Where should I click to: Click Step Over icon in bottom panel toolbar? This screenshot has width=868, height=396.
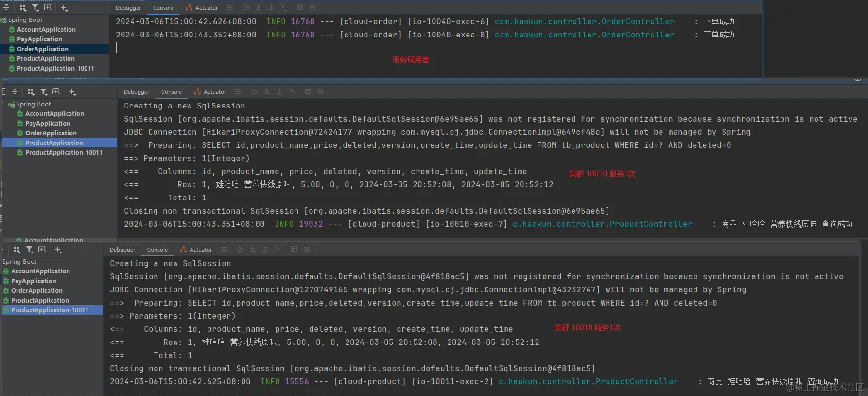(240, 250)
